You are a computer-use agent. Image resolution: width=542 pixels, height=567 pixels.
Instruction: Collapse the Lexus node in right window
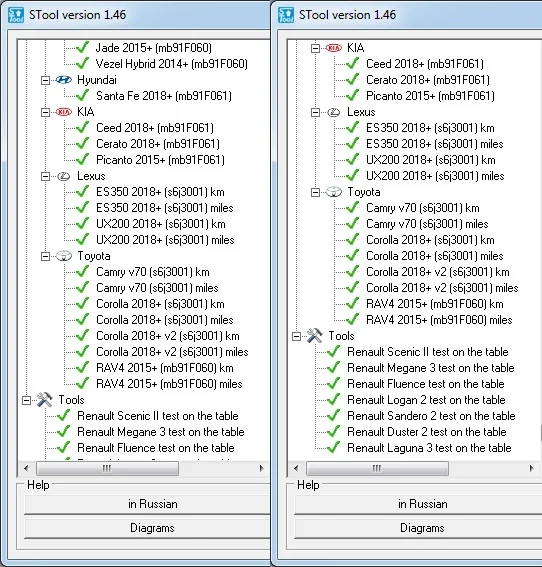point(315,112)
